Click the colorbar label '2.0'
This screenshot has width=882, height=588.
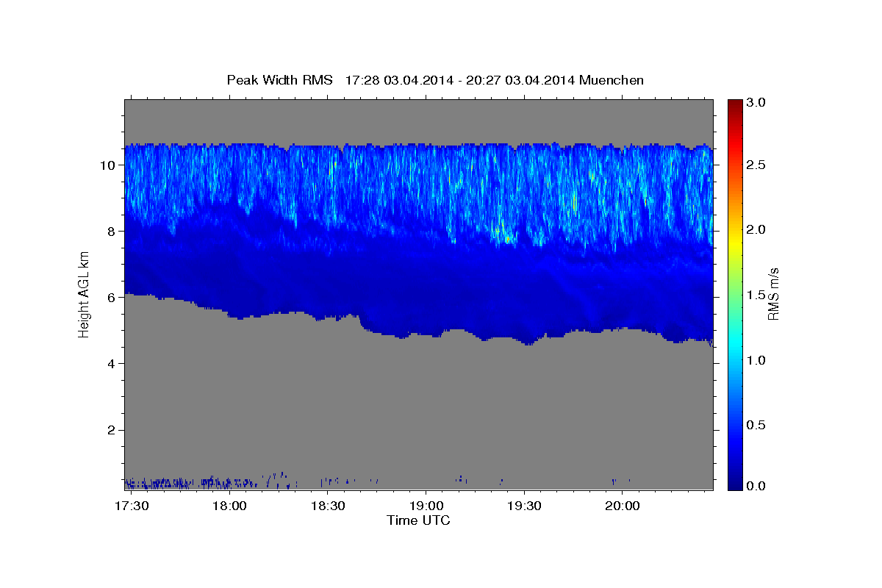(x=756, y=229)
